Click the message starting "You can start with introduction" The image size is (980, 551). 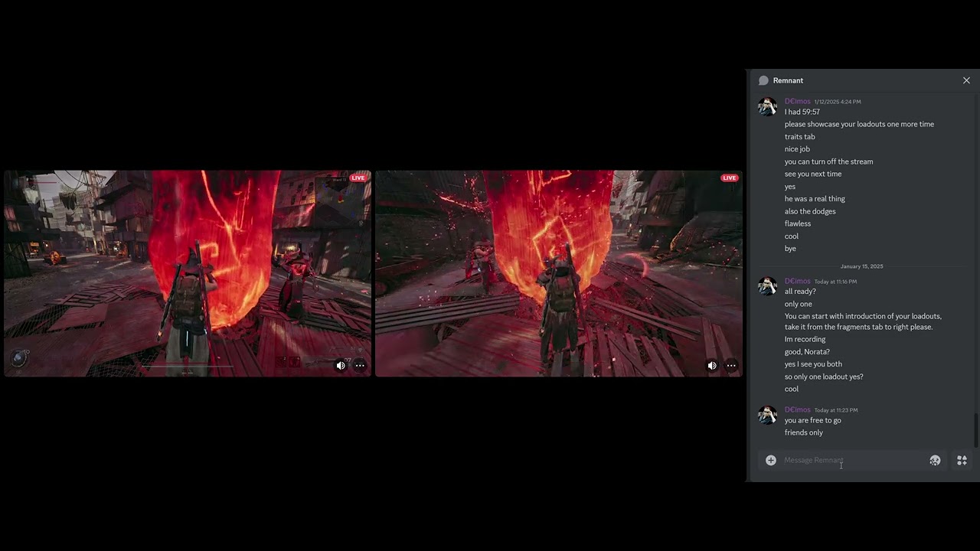point(863,321)
